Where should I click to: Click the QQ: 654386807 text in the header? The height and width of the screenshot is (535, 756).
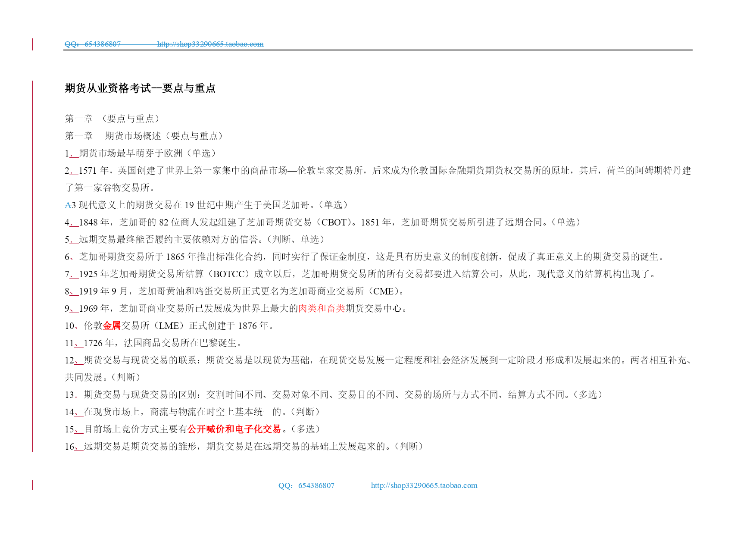click(x=93, y=44)
